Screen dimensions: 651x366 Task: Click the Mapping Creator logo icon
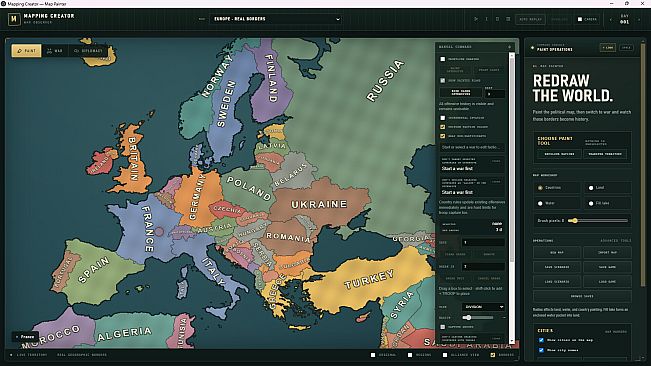tap(14, 19)
